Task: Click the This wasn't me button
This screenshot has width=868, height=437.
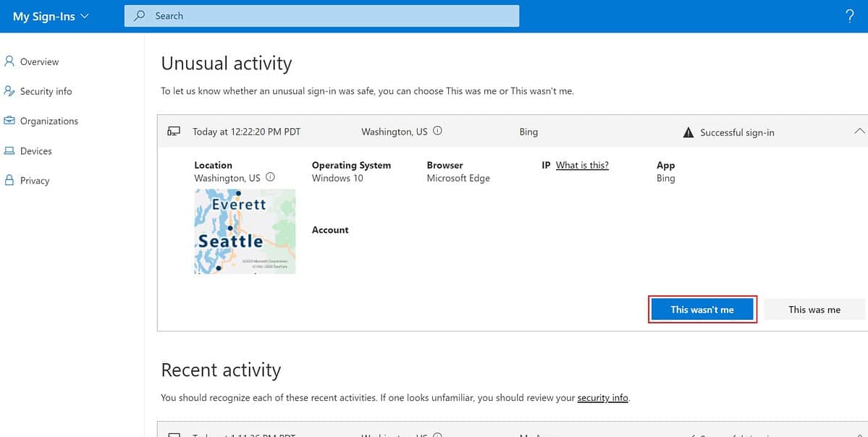Action: [x=701, y=309]
